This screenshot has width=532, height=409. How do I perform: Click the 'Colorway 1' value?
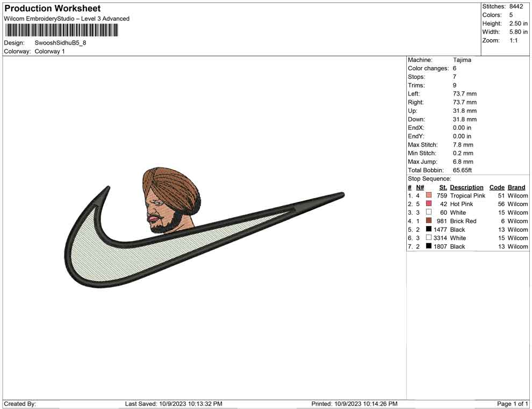click(x=49, y=52)
